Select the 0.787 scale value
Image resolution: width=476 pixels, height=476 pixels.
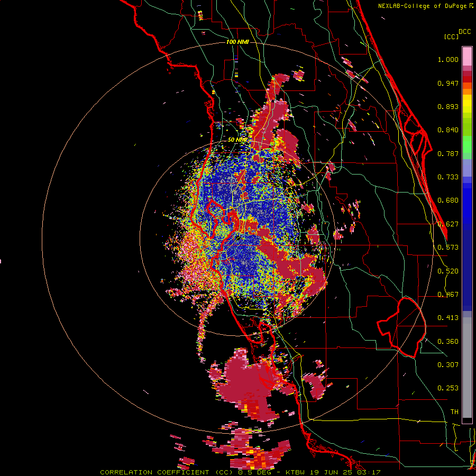[x=448, y=153]
